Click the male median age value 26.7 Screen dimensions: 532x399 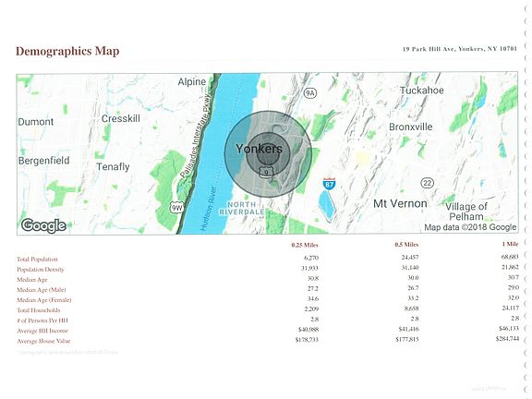[x=413, y=288]
